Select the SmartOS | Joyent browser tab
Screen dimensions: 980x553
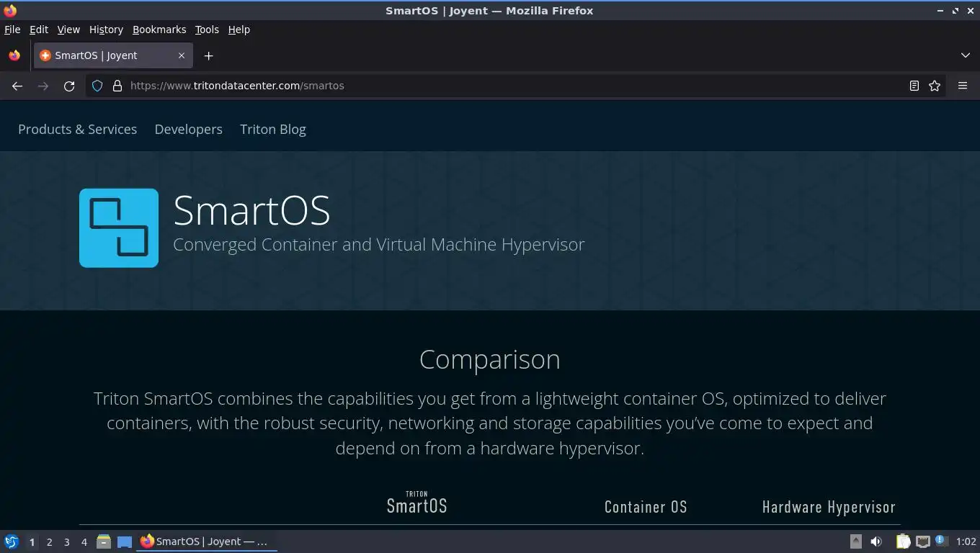pos(113,55)
